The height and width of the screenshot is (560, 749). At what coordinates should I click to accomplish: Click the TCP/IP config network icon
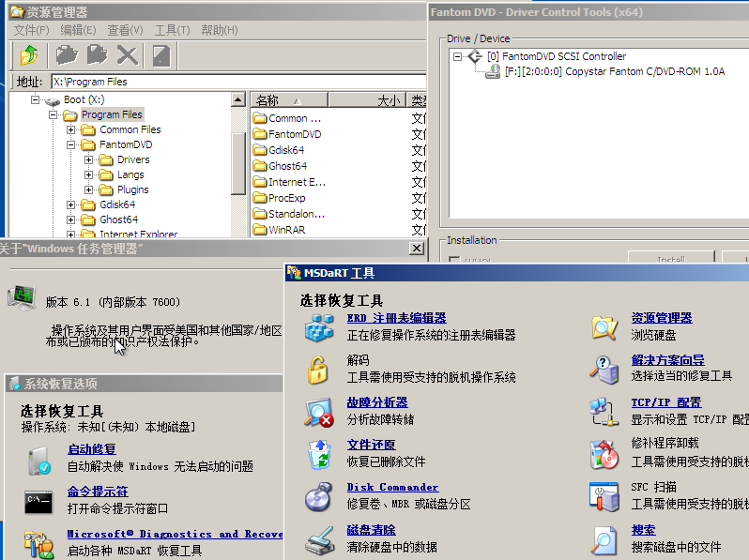[603, 412]
